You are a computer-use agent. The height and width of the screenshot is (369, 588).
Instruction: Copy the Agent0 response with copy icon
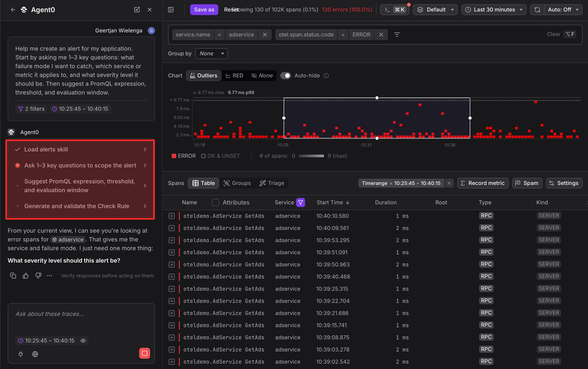(13, 276)
